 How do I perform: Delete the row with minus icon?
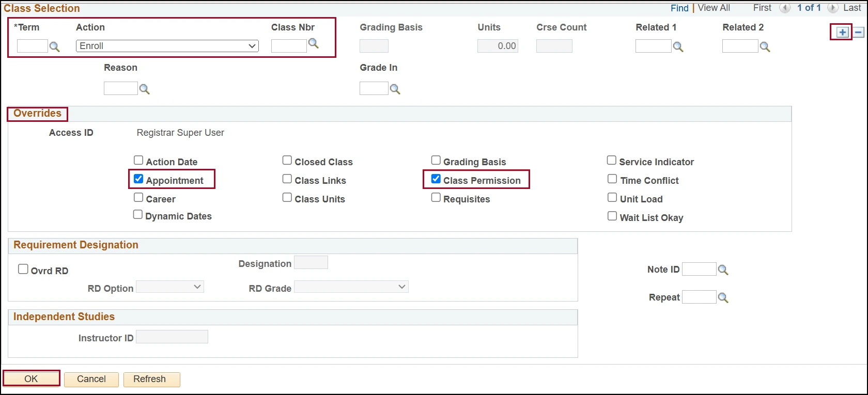click(x=858, y=33)
